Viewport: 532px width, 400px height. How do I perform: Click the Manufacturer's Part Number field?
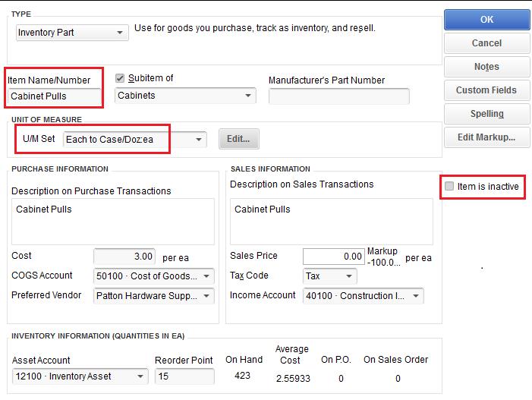tap(338, 96)
